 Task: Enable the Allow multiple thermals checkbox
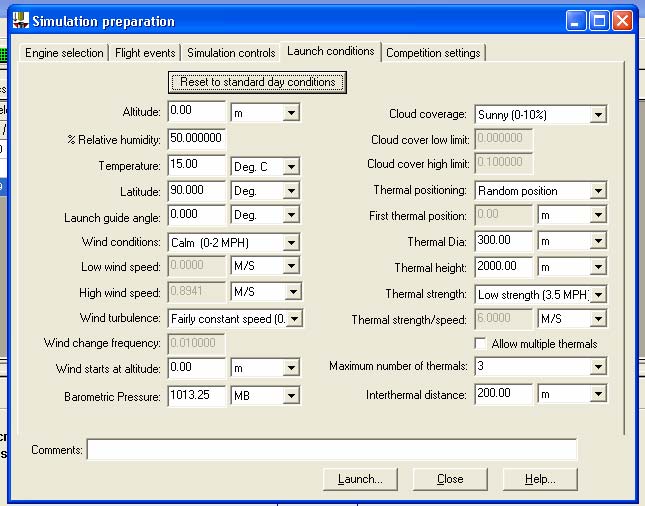(x=481, y=344)
